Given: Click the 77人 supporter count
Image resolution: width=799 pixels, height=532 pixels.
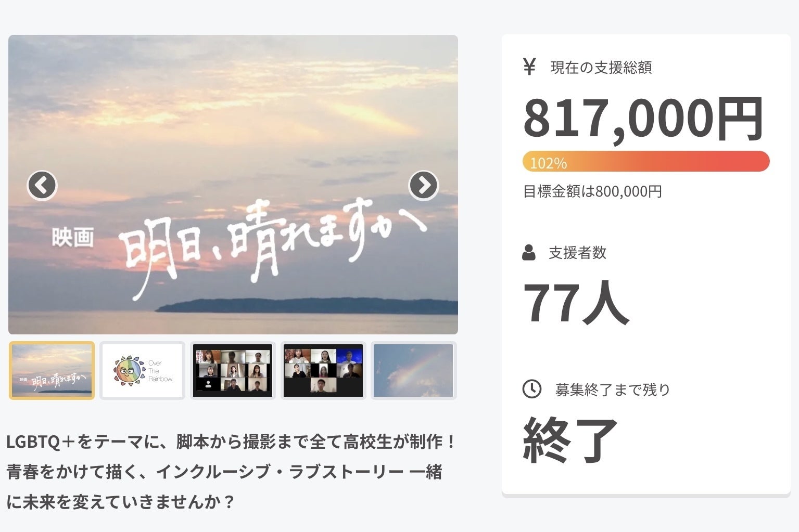Looking at the screenshot, I should (576, 302).
